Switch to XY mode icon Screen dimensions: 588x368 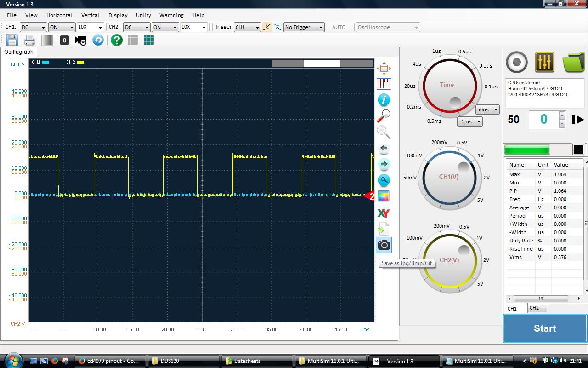[383, 213]
